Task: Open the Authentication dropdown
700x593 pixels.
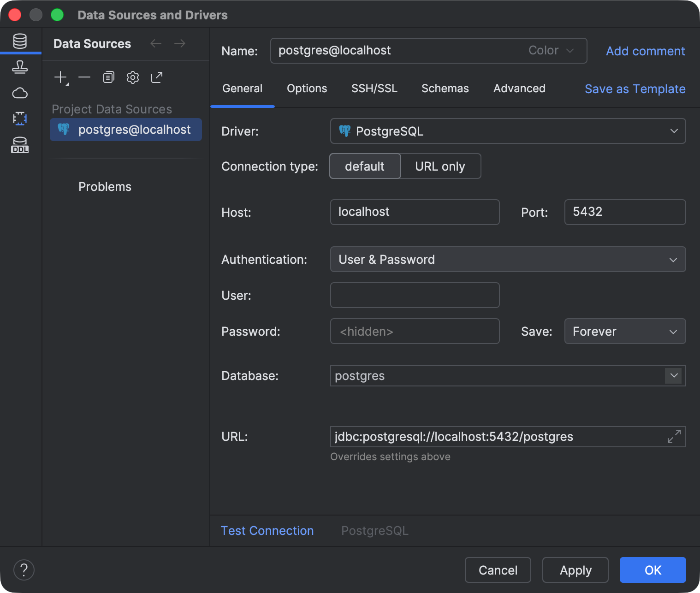Action: click(x=508, y=259)
